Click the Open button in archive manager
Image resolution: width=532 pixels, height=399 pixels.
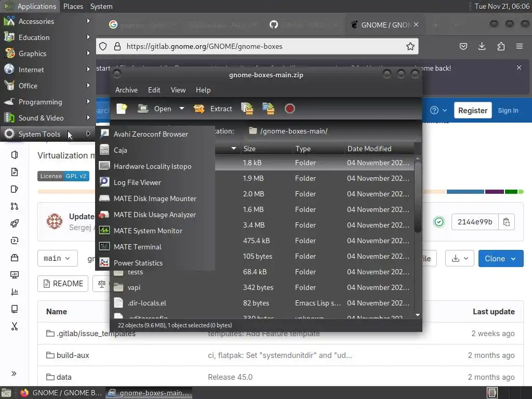click(x=155, y=109)
